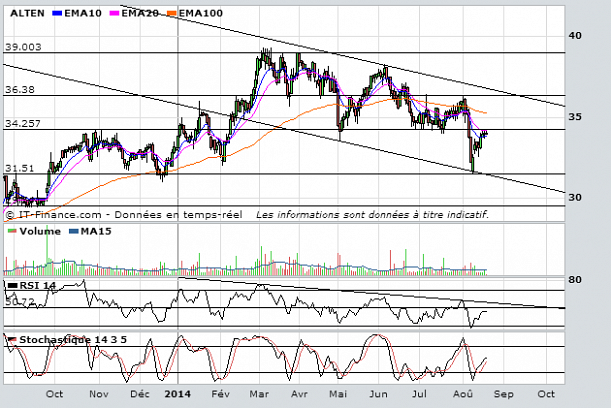Viewport: 611px width, 408px height.
Task: Click the blue EMA10 legend swatch
Action: click(57, 13)
